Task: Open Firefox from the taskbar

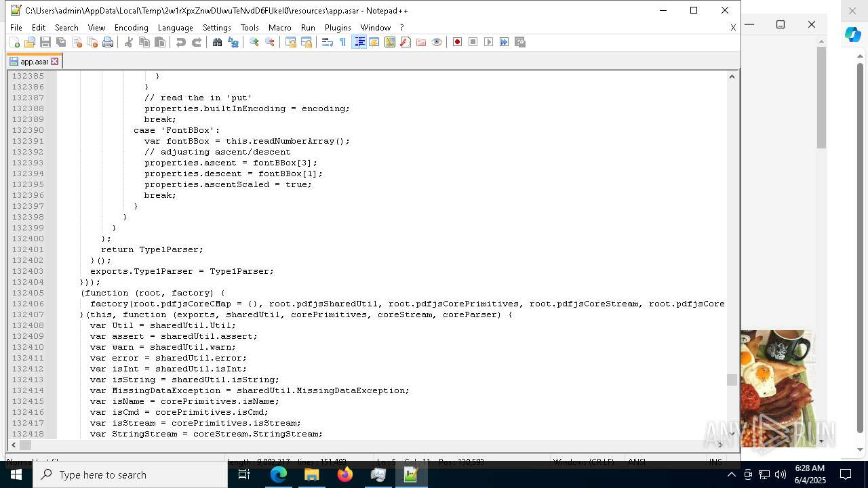Action: pos(345,474)
